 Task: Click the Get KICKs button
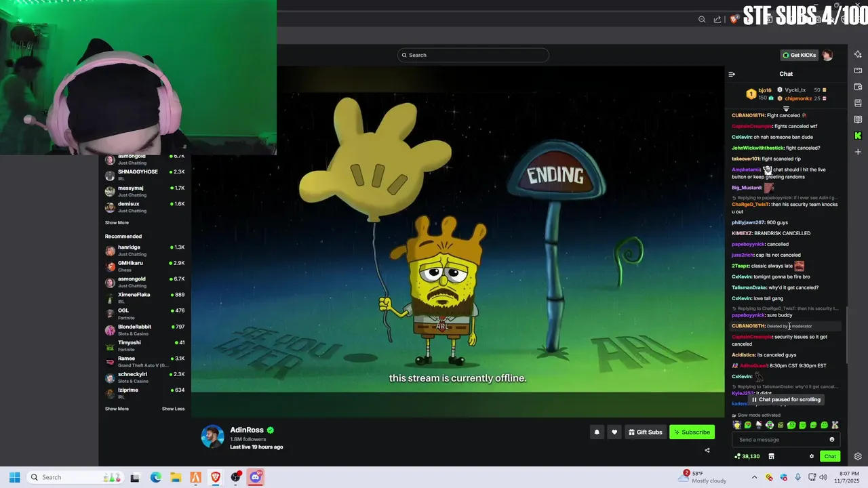799,55
